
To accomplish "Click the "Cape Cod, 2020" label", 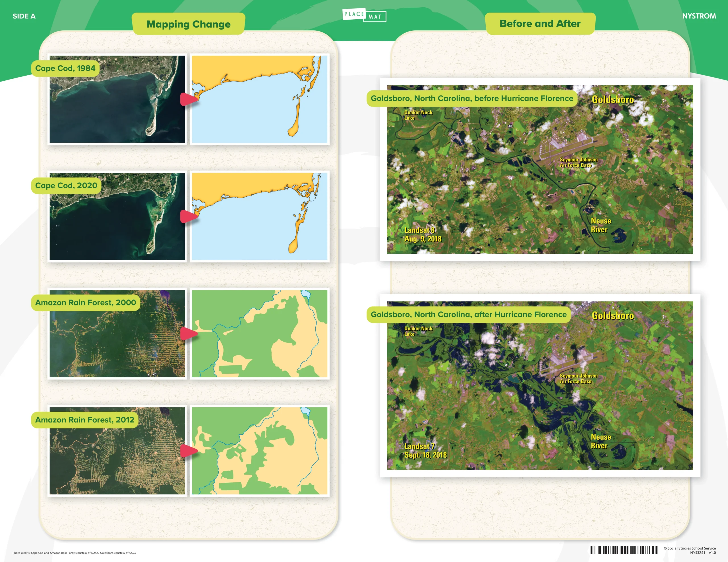I will pyautogui.click(x=66, y=186).
